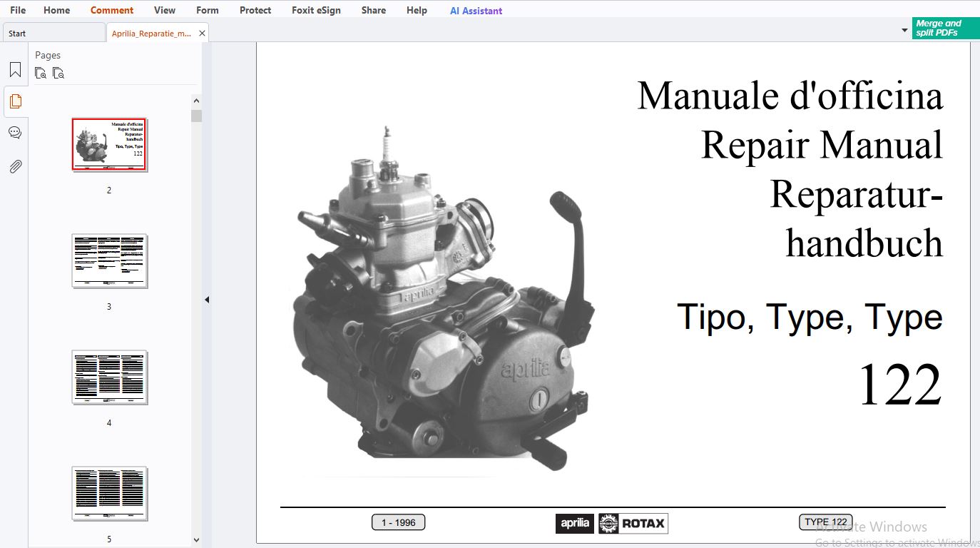The width and height of the screenshot is (980, 548).
Task: Click the thumbnail scrollbar down arrow
Action: click(196, 540)
